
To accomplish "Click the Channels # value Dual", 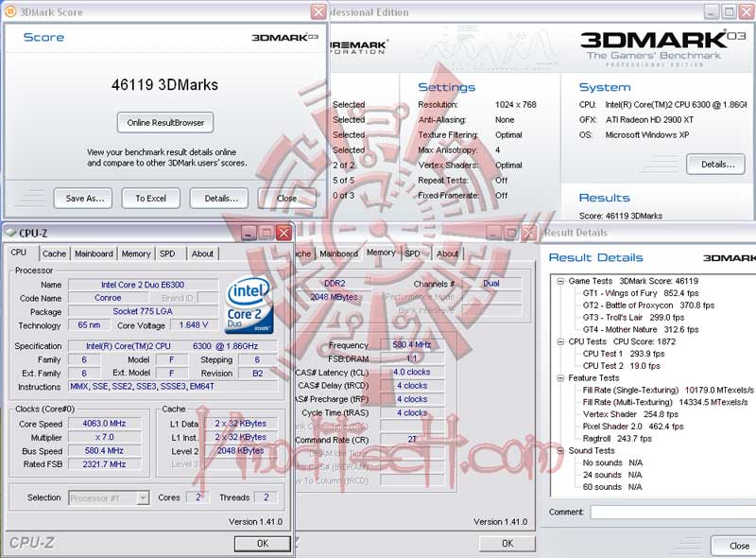I will point(491,284).
